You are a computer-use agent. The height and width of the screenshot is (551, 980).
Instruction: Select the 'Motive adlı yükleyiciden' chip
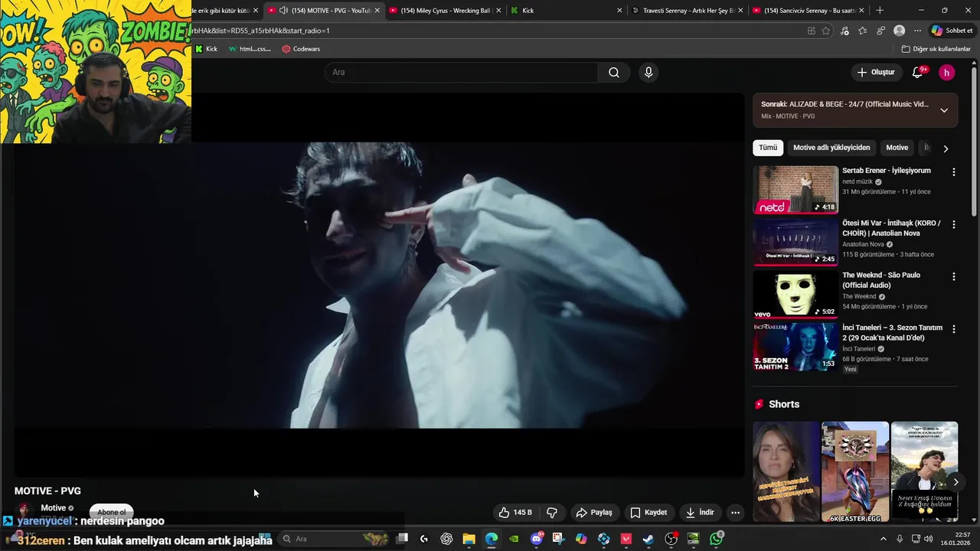(831, 148)
